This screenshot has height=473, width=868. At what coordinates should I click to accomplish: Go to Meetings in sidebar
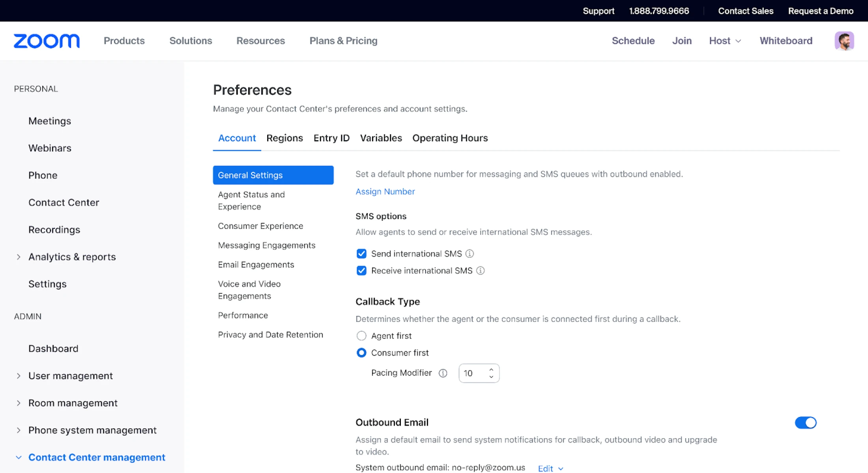(50, 121)
